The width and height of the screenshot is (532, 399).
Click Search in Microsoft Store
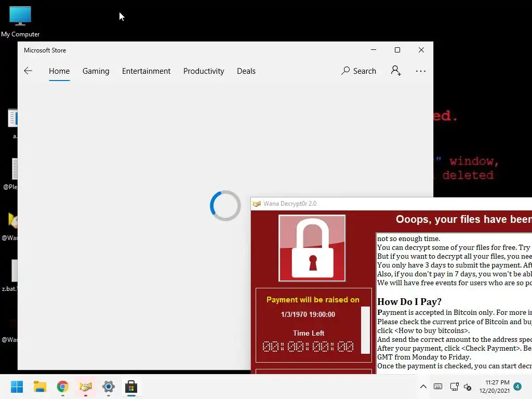(358, 71)
